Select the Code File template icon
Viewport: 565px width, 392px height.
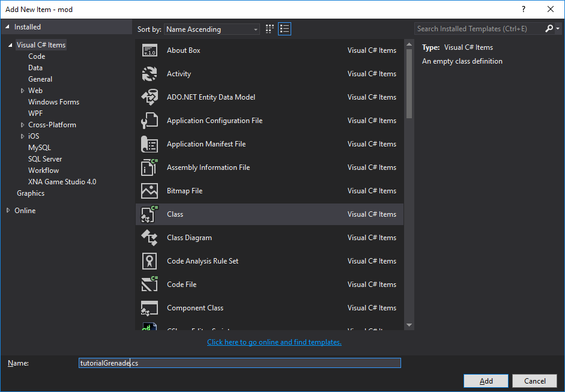(x=150, y=285)
